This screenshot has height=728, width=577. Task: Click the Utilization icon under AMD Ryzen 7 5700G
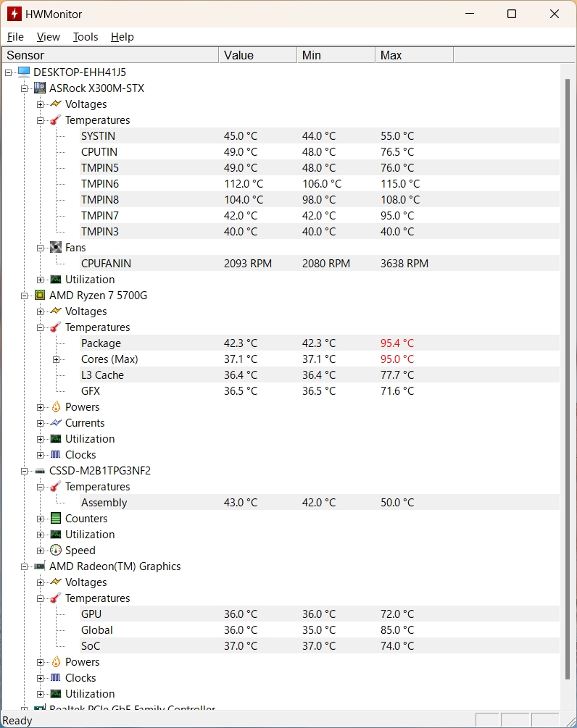56,438
